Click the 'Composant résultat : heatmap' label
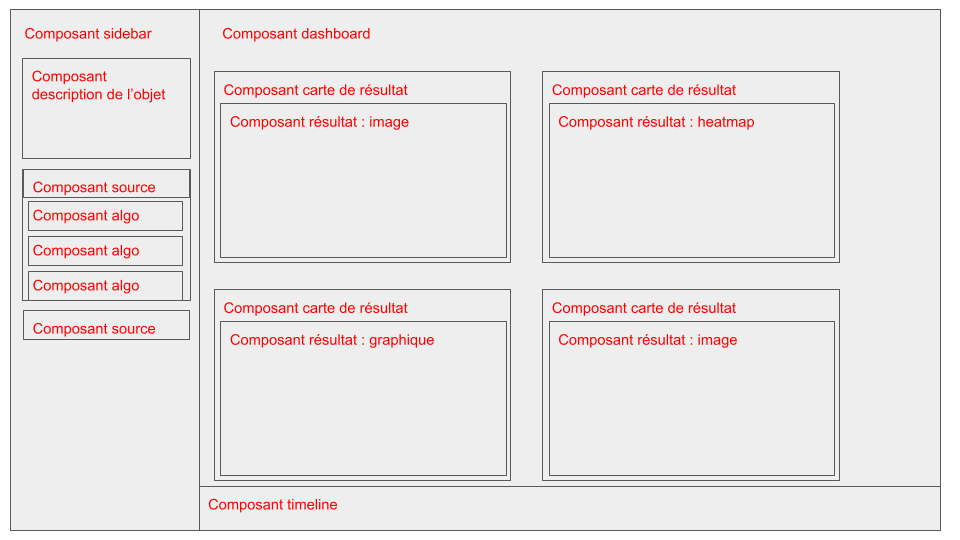 tap(656, 122)
